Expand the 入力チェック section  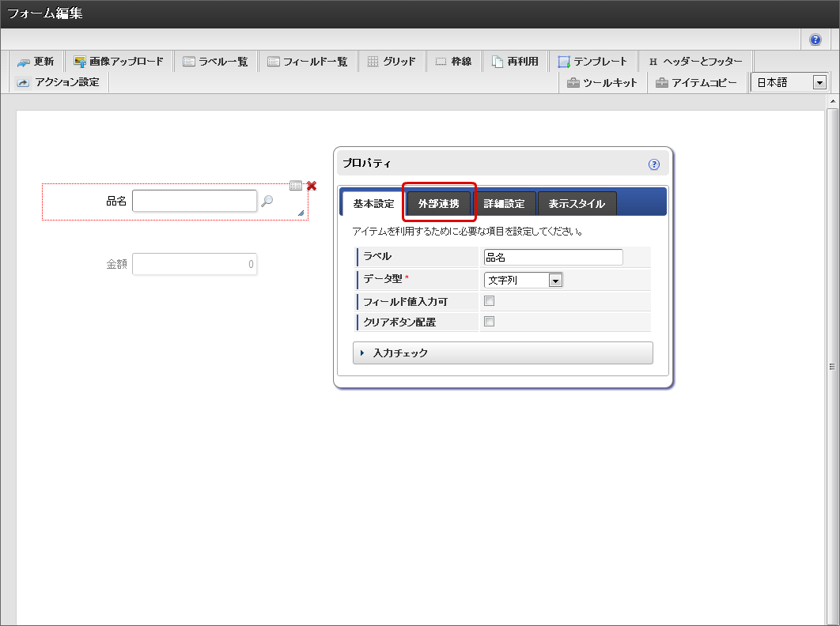tap(502, 353)
